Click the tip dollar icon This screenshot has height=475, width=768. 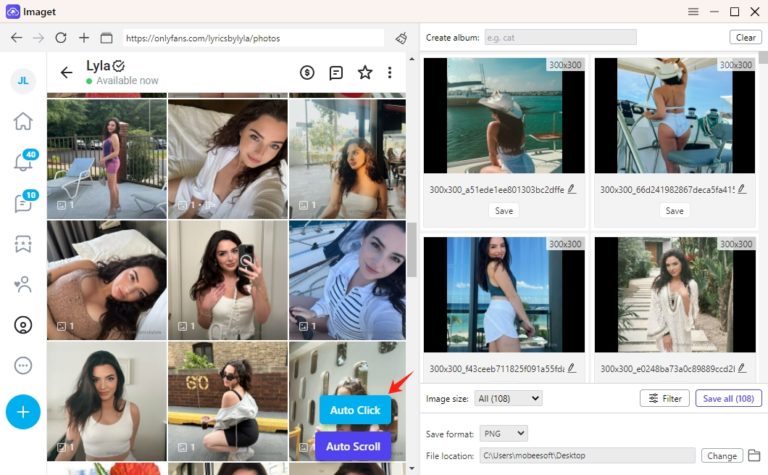307,72
